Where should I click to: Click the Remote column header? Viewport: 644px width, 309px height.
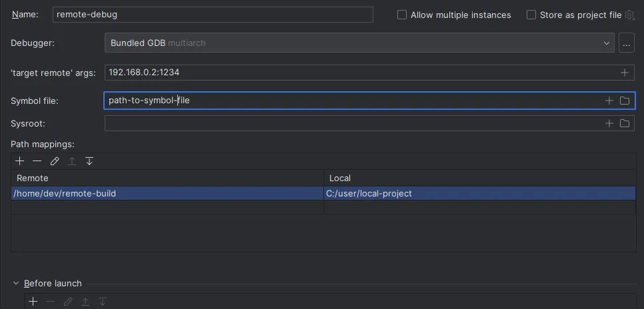click(167, 178)
